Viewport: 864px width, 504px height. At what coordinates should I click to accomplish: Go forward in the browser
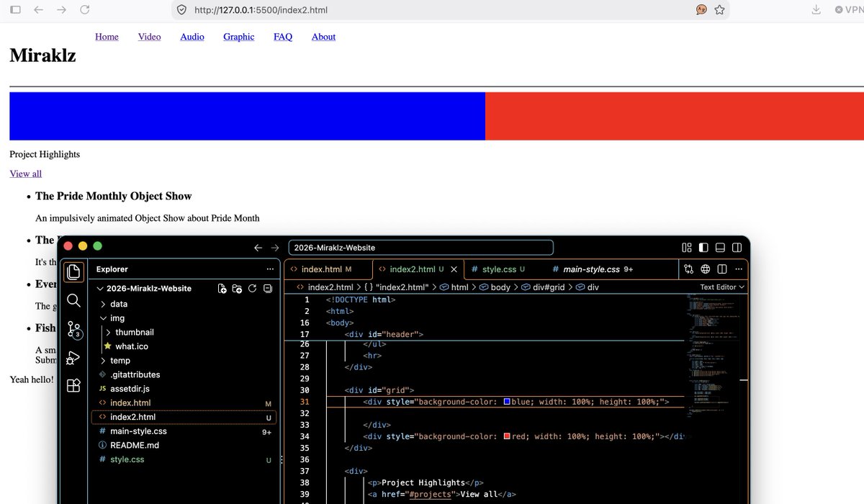(x=62, y=9)
